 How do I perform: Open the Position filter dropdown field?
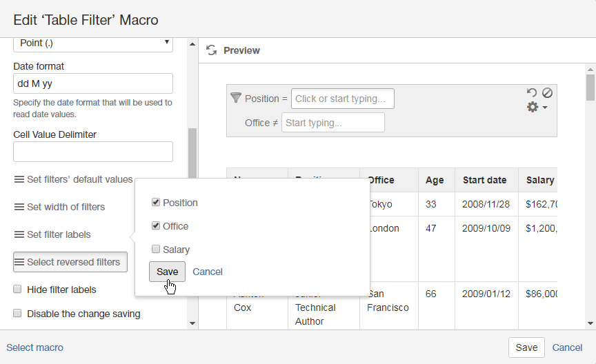coord(342,99)
